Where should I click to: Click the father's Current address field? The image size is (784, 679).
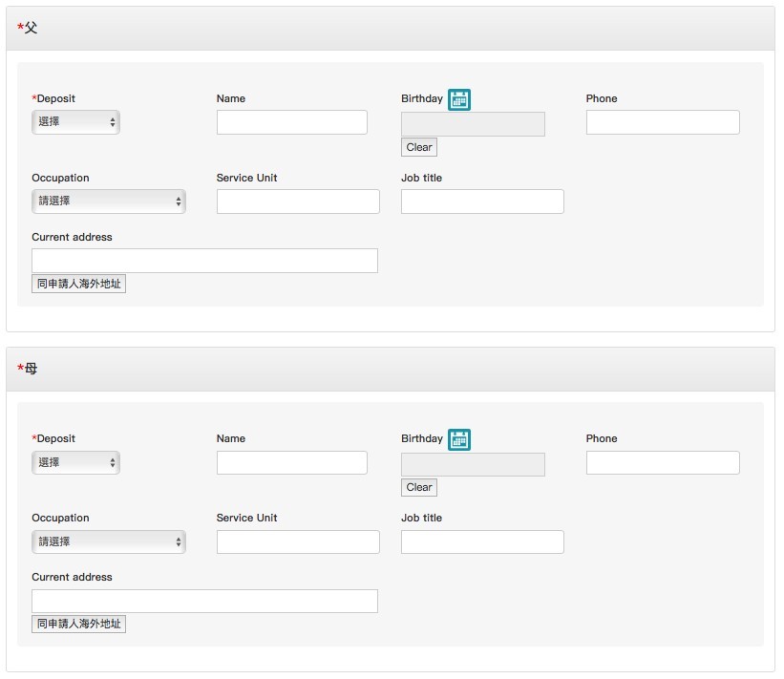pyautogui.click(x=204, y=261)
